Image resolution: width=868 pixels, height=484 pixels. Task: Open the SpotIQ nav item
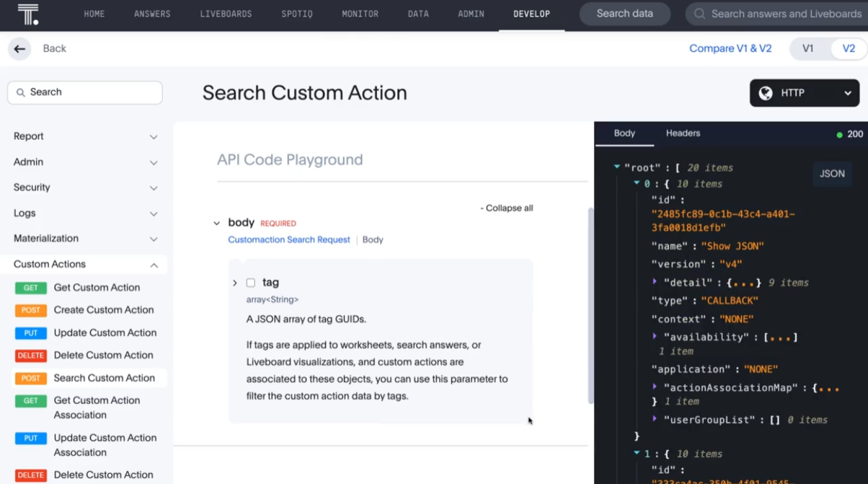pyautogui.click(x=297, y=14)
